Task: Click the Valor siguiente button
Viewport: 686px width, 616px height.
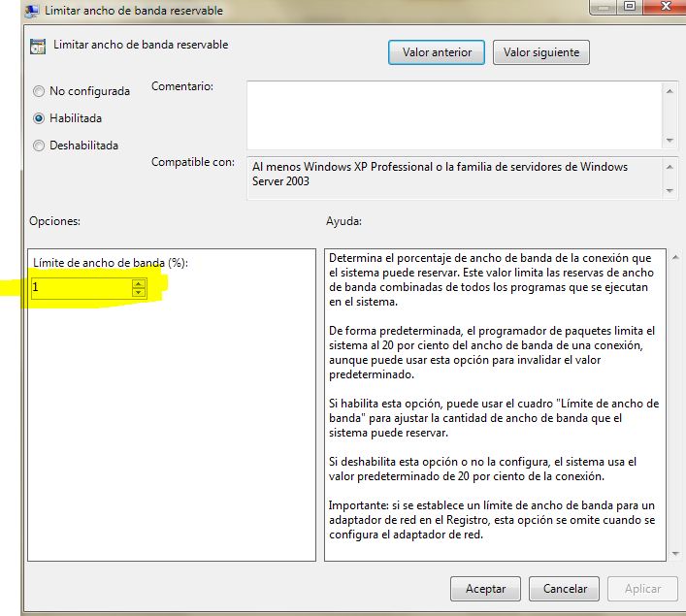Action: [x=541, y=52]
